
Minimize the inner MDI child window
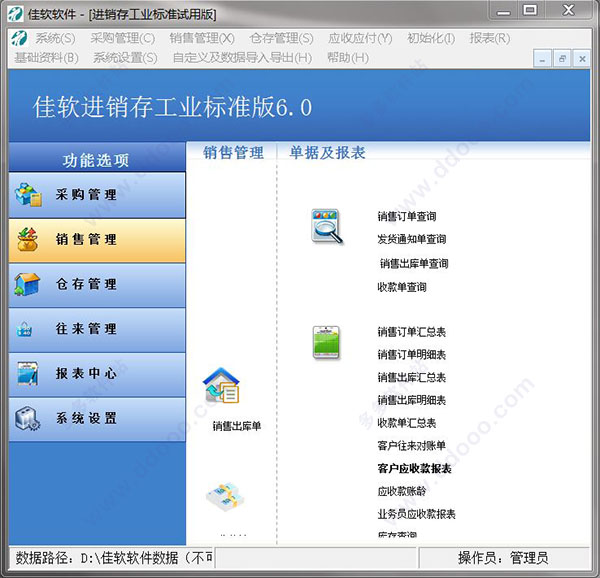[x=542, y=59]
